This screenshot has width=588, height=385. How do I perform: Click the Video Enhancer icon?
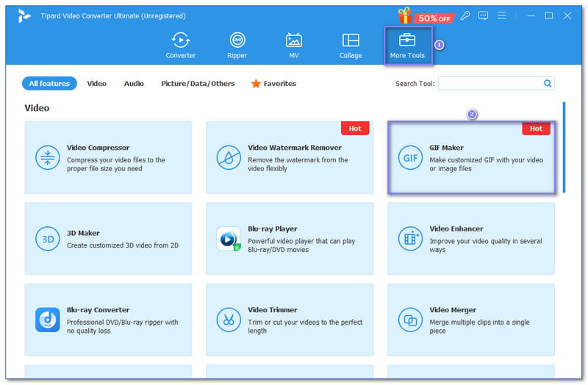click(x=410, y=239)
